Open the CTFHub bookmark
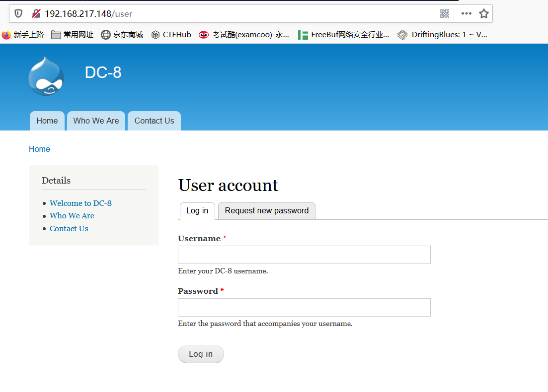The image size is (548, 392). click(x=171, y=35)
